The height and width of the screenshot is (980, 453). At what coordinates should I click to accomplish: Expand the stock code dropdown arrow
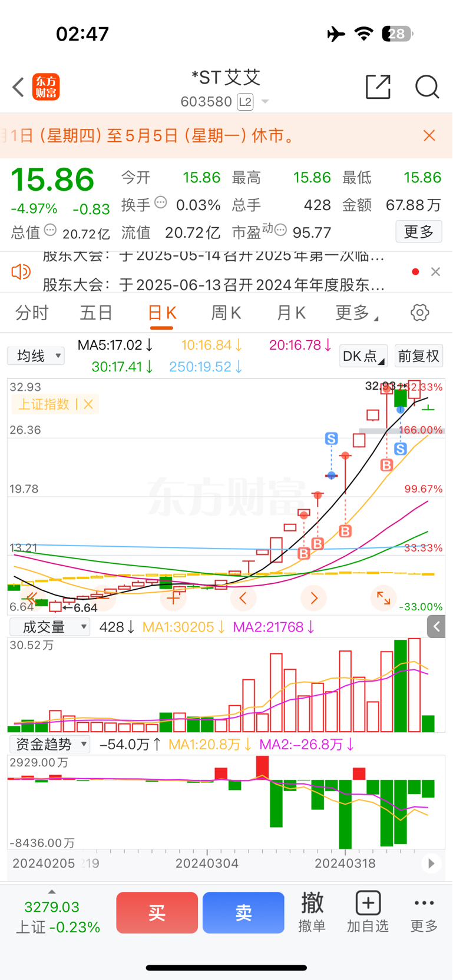265,102
